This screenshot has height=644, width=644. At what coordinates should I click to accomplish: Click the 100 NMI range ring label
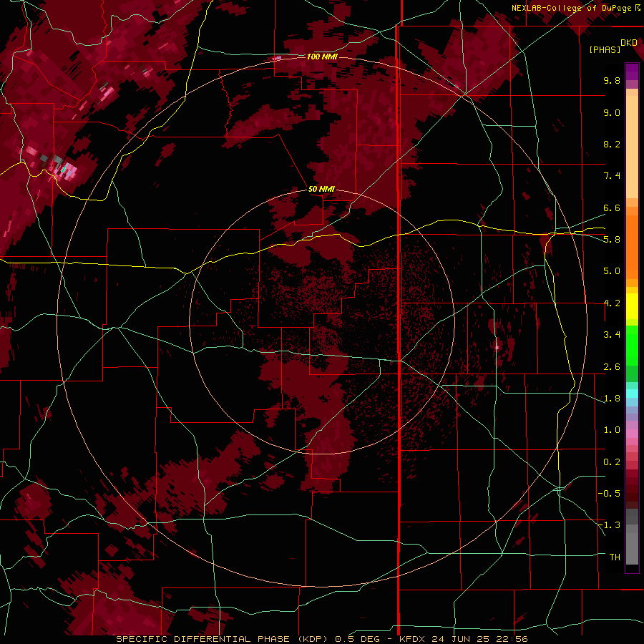(x=322, y=57)
